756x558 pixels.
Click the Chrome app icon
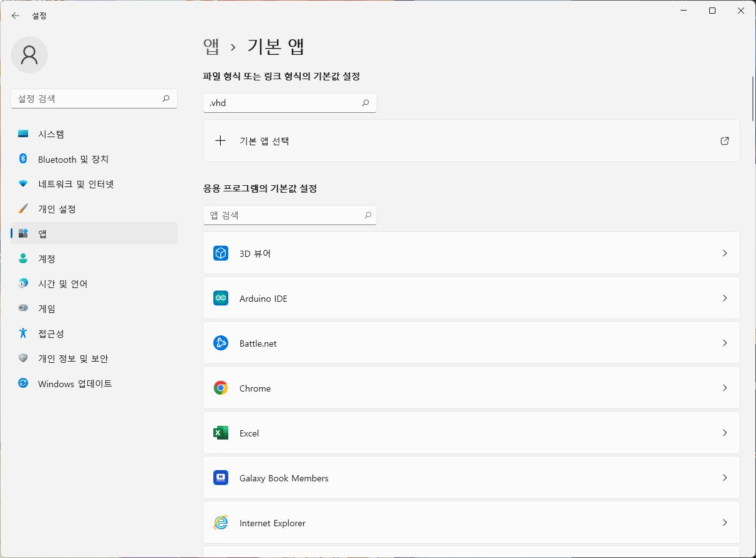221,388
